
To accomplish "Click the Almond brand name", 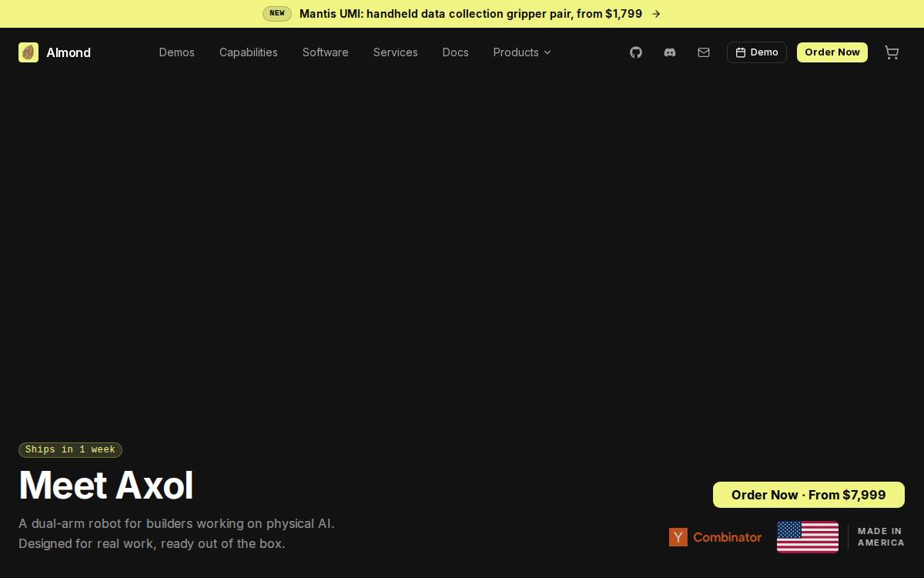I will (69, 52).
